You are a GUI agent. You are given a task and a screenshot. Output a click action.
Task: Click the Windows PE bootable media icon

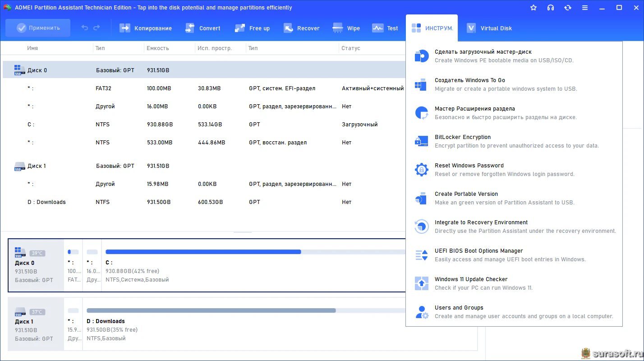coord(421,56)
